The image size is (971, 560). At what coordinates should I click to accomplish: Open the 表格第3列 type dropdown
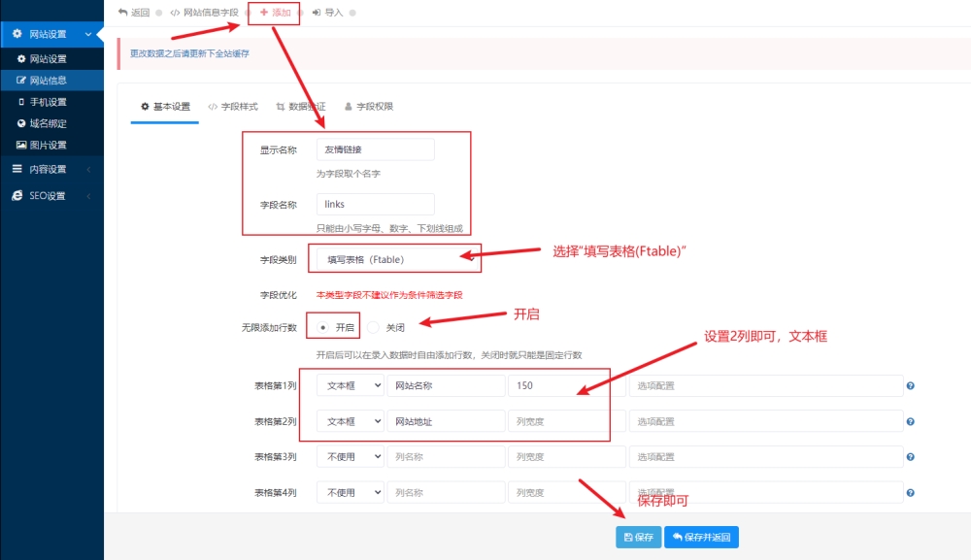pos(351,457)
